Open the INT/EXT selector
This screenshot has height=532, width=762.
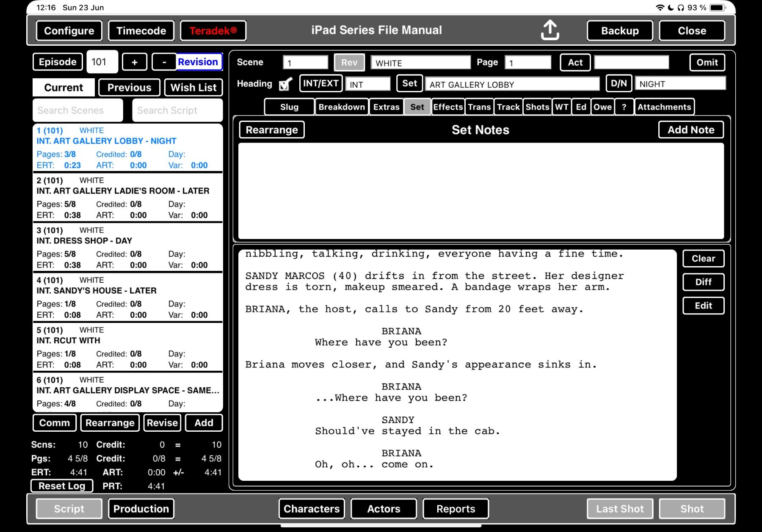[320, 83]
